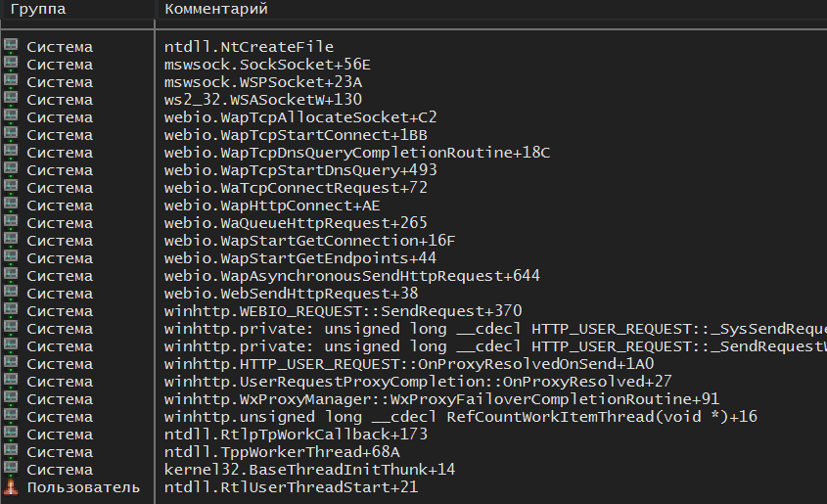Click the system icon next to ntdll.NtCreateFile
Screen dimensions: 827x504
pos(12,46)
